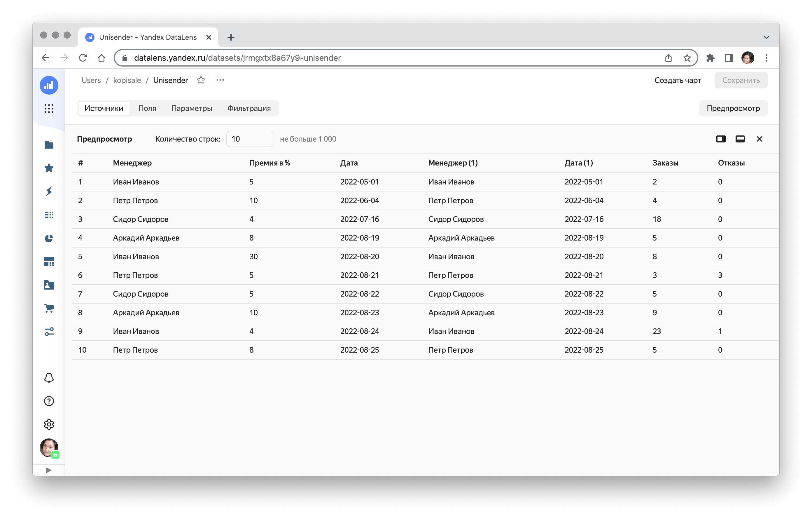The width and height of the screenshot is (812, 519).
Task: Click the Отказы column header
Action: pos(731,163)
